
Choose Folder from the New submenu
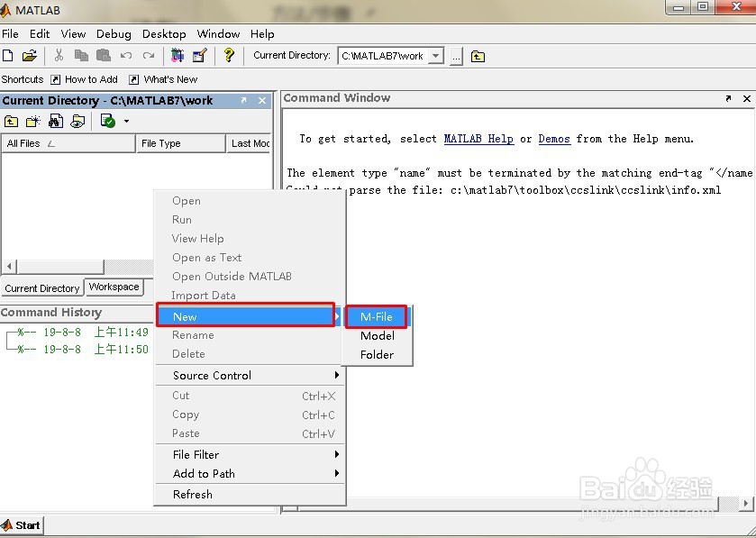coord(377,355)
